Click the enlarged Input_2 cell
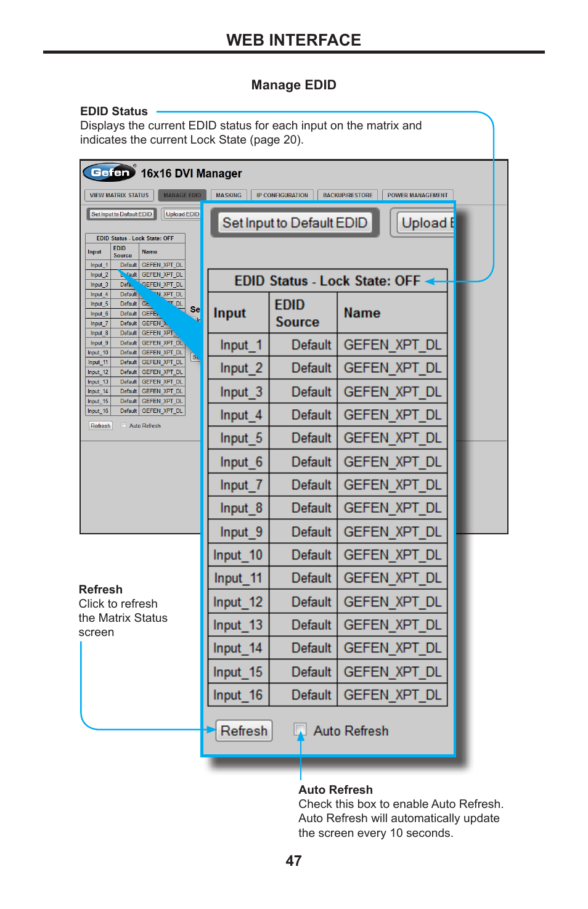Viewport: 588px width, 909px height. coord(239,369)
